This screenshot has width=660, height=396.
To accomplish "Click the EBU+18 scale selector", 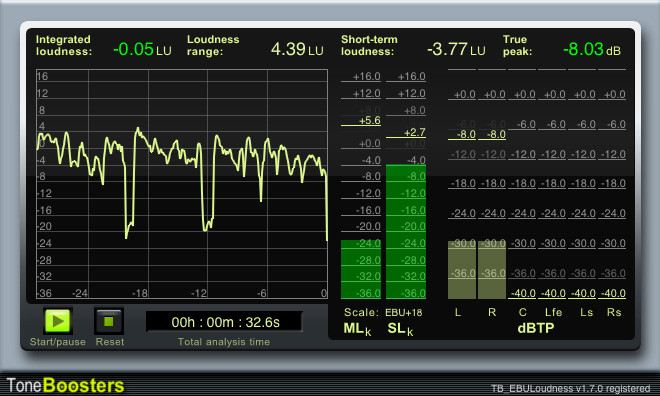I will click(403, 313).
